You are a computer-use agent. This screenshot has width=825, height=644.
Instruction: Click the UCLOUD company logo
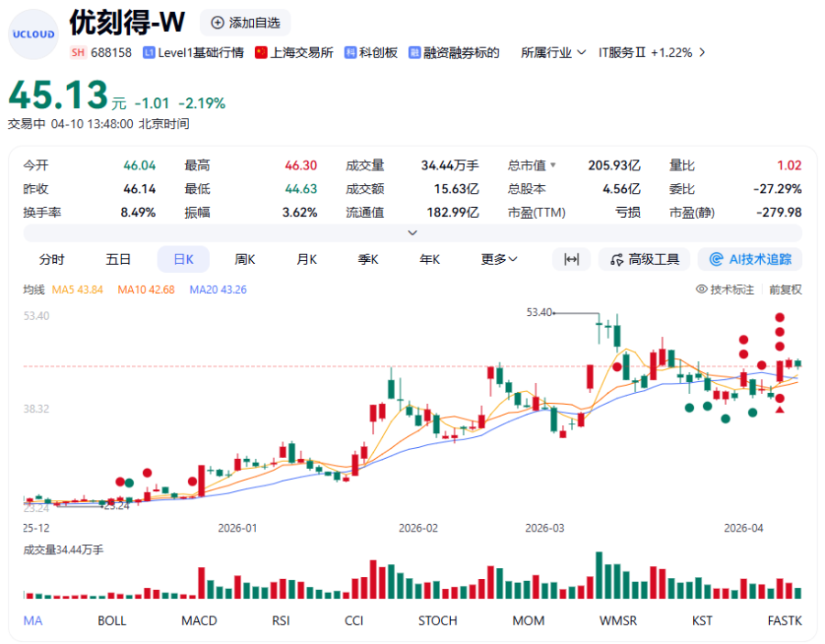pyautogui.click(x=33, y=34)
